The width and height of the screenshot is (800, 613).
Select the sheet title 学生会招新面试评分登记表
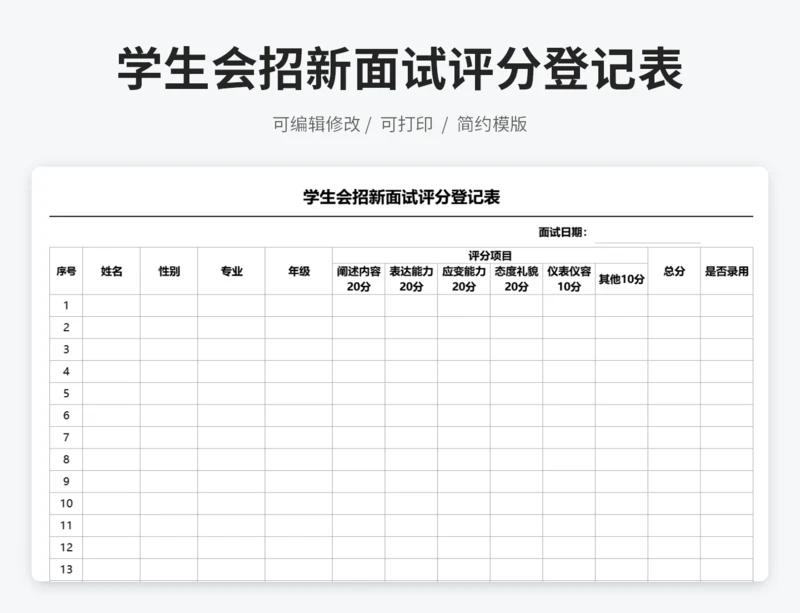(x=402, y=197)
